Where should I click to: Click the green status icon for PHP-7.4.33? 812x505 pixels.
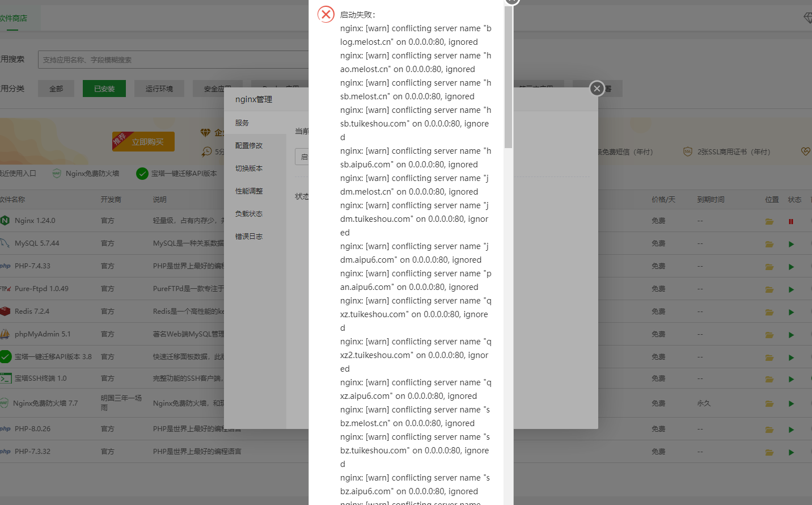point(791,267)
